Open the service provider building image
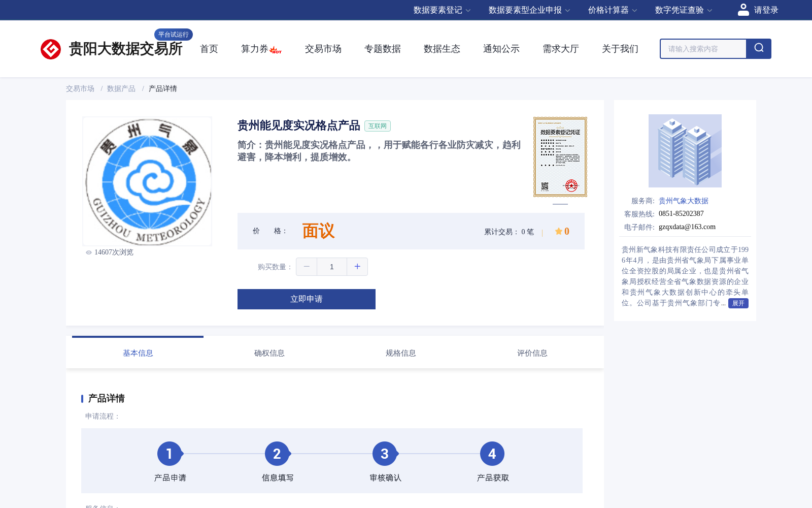812x508 pixels. tap(685, 151)
